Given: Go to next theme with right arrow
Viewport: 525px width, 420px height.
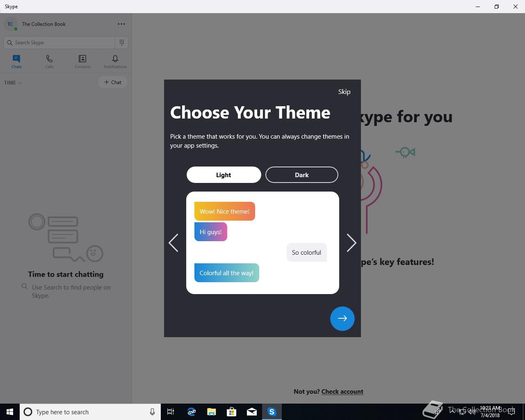Looking at the screenshot, I should (x=352, y=243).
